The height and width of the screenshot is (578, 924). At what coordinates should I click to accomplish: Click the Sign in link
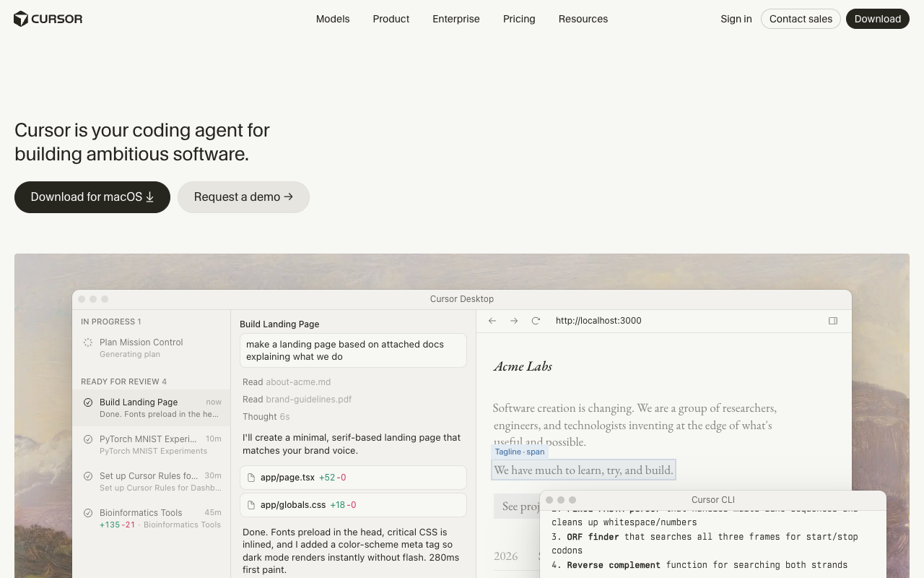(x=736, y=19)
